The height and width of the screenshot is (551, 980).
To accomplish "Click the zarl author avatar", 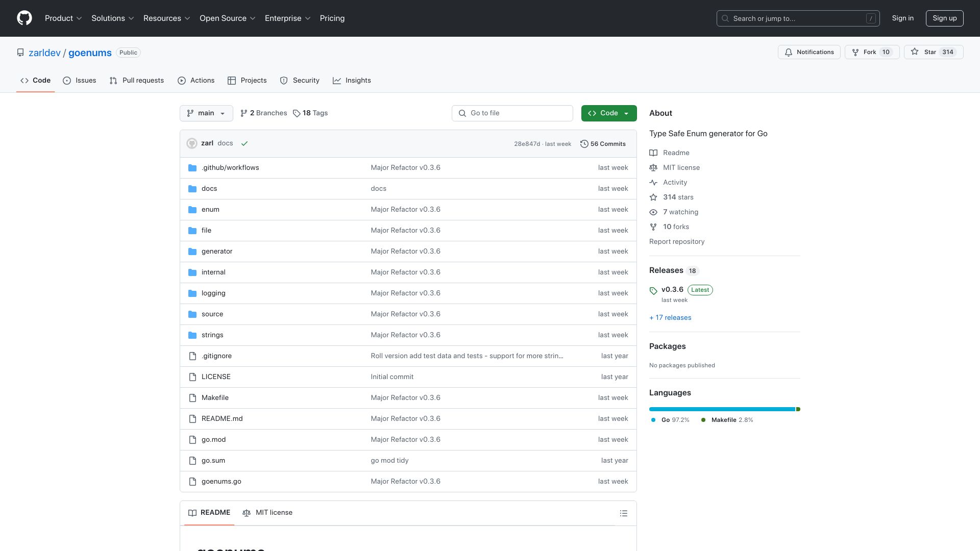I will point(192,143).
